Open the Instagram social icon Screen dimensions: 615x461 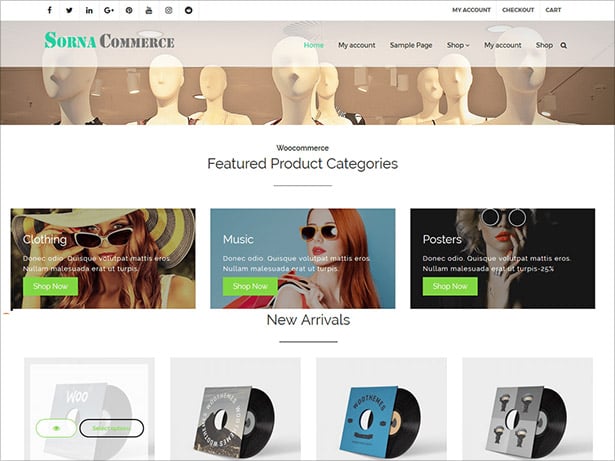[x=169, y=10]
